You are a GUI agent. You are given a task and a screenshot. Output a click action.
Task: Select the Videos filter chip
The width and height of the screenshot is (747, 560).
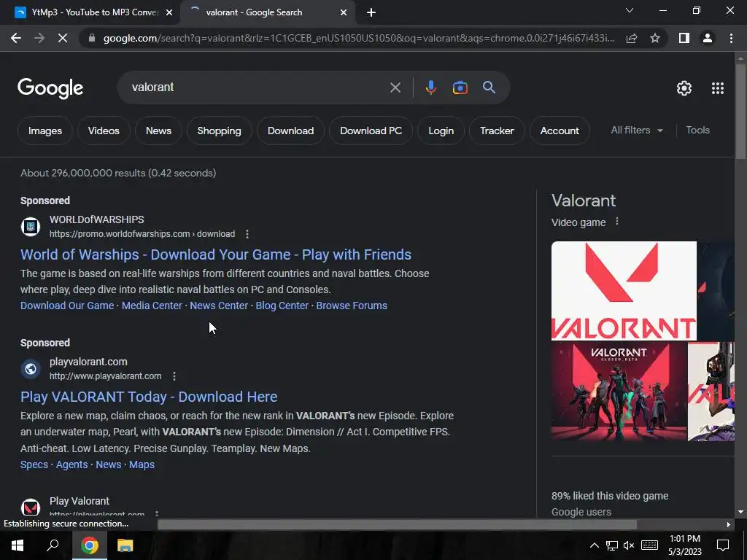(x=104, y=131)
